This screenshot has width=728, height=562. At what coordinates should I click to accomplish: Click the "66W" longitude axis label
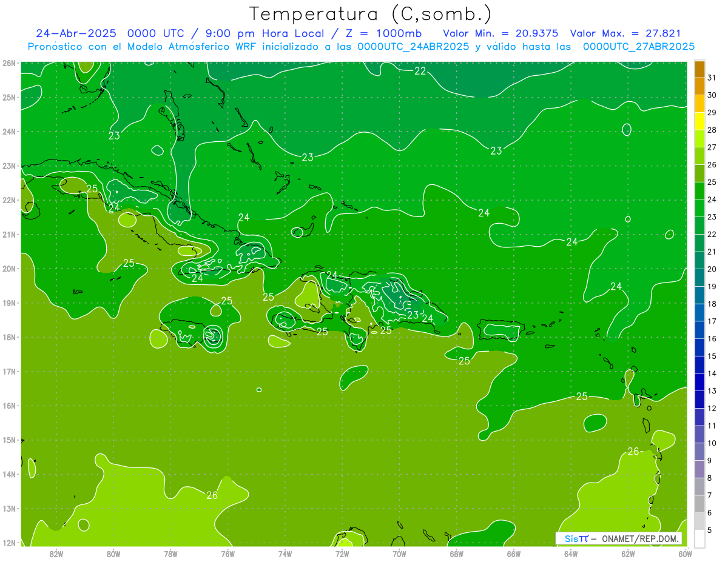coord(514,554)
